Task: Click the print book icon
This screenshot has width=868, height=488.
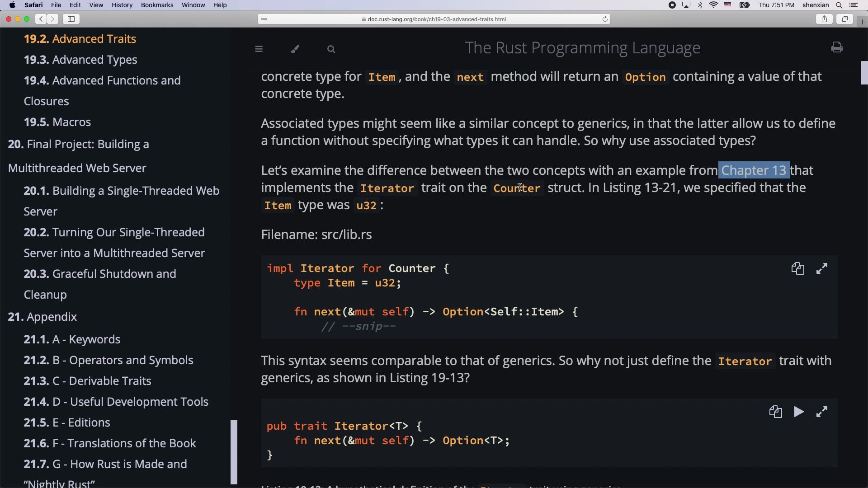Action: (837, 47)
